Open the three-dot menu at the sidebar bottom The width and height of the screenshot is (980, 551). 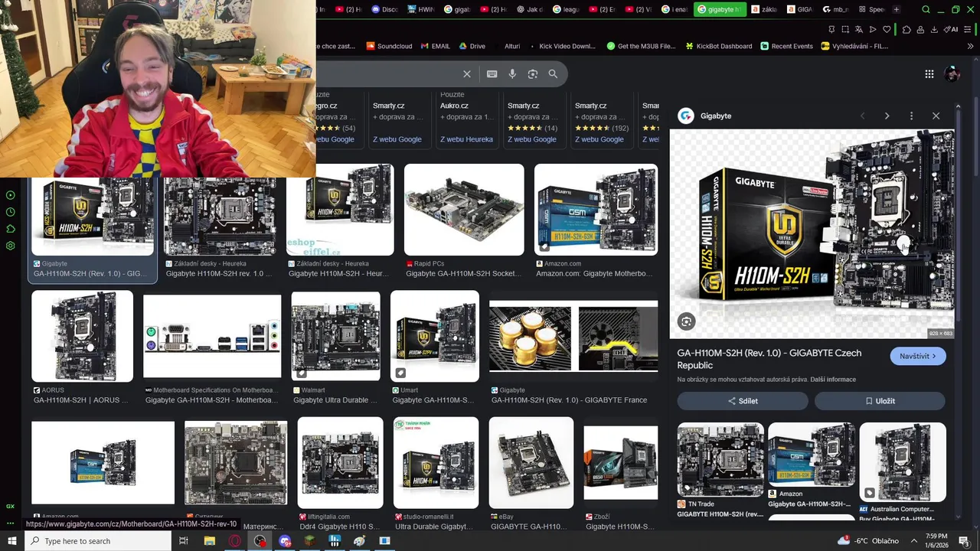click(11, 523)
